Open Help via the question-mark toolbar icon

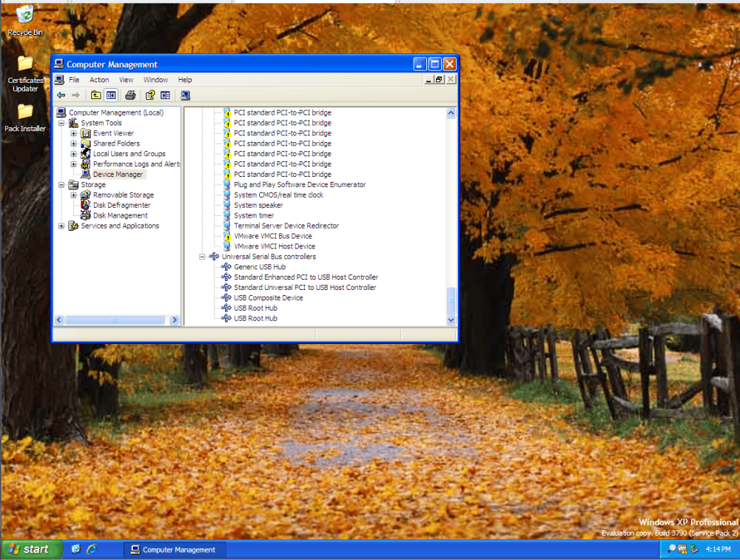pos(150,95)
